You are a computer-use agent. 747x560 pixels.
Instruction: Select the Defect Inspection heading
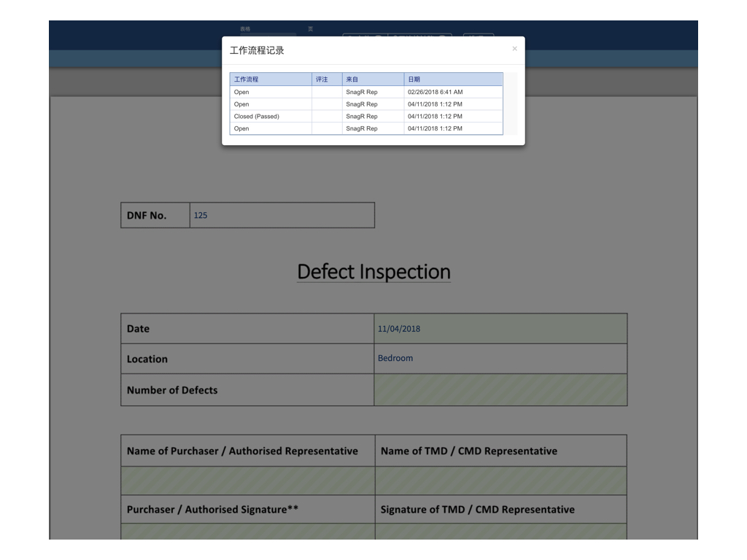tap(373, 272)
